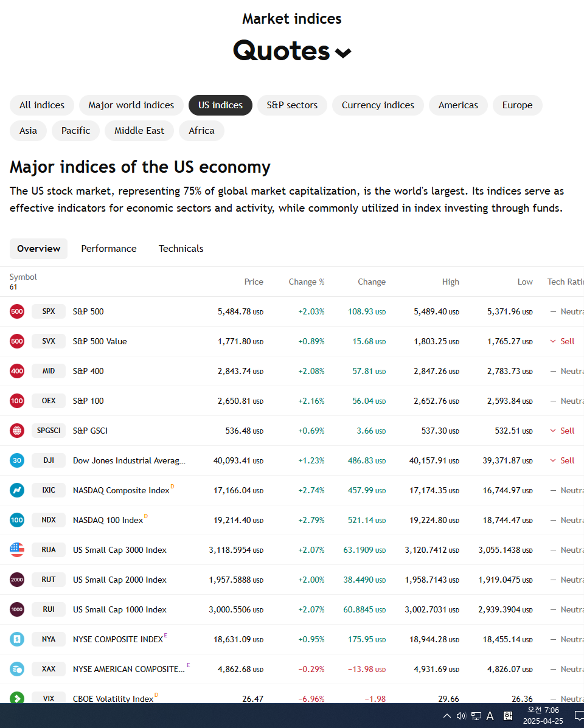Select the Currency indices filter chip

pyautogui.click(x=378, y=105)
